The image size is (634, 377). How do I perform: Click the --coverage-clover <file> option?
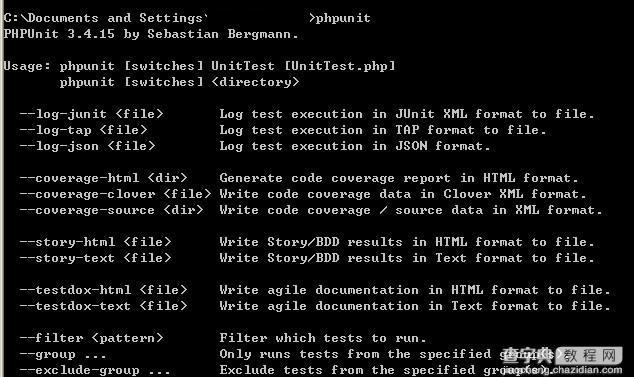pyautogui.click(x=116, y=194)
